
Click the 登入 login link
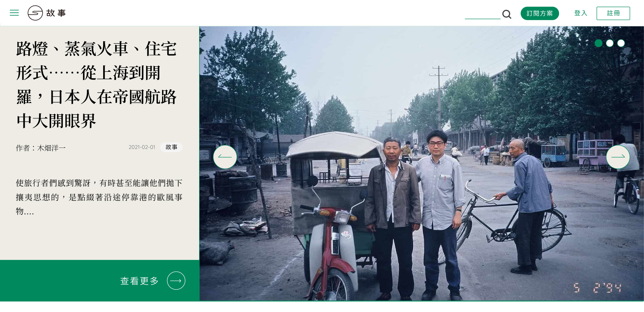point(581,13)
